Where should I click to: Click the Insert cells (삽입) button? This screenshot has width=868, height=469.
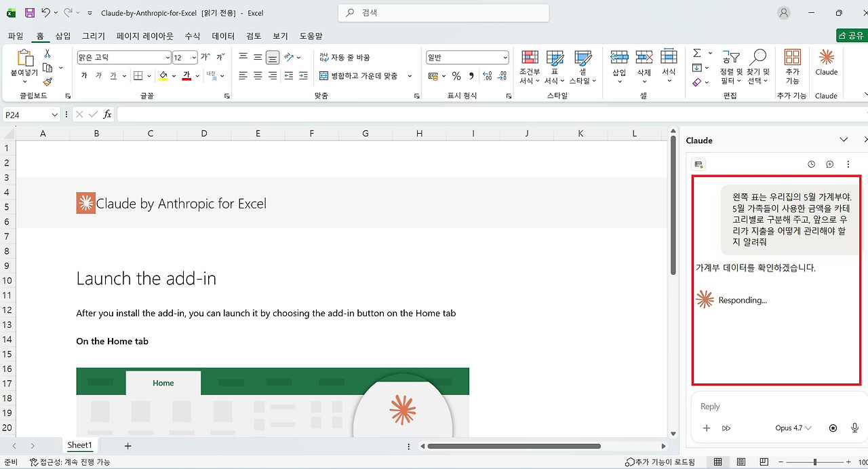[619, 67]
